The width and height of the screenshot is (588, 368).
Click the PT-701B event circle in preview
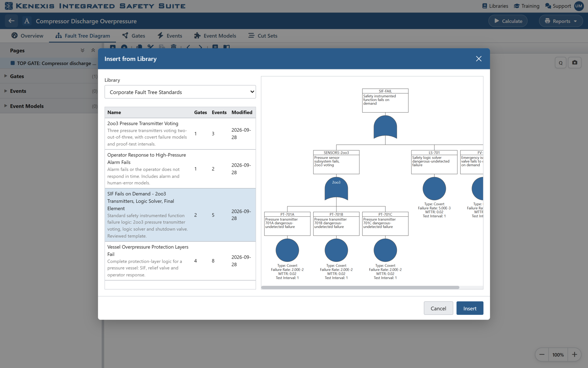pyautogui.click(x=336, y=250)
